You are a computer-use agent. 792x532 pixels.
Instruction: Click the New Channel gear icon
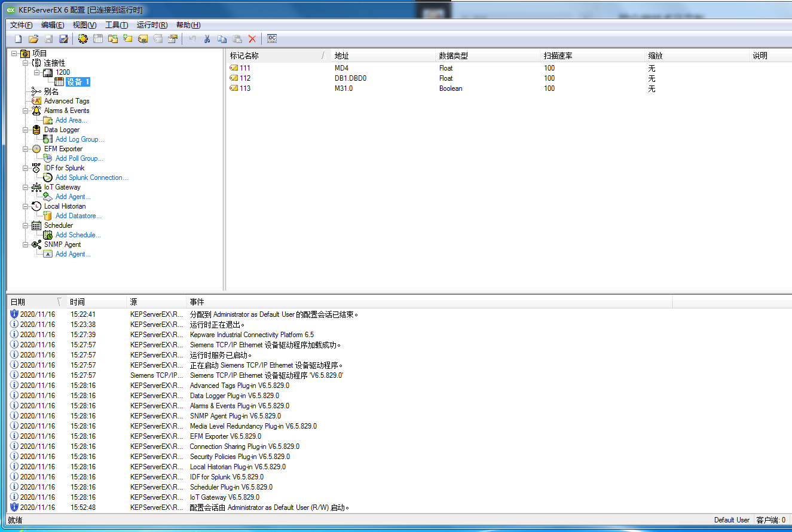tap(82, 39)
